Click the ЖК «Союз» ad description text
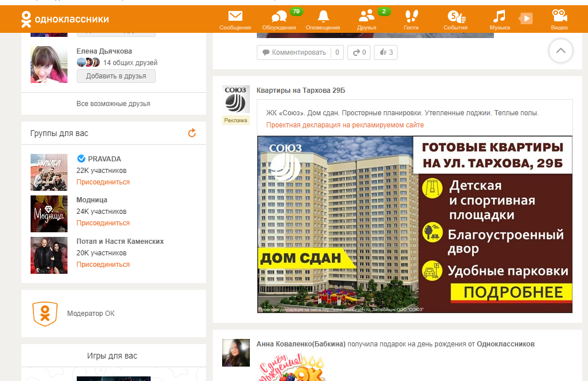This screenshot has height=381, width=588. coord(402,113)
